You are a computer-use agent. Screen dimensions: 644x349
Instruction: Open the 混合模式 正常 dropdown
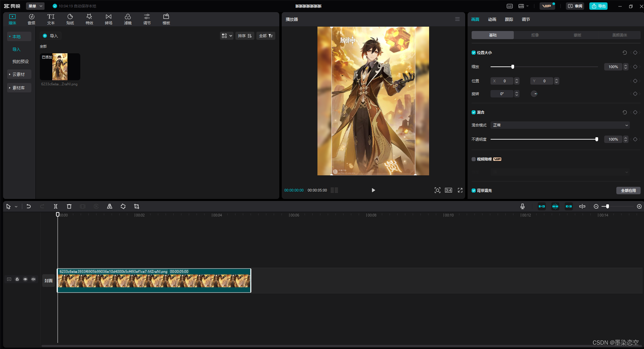tap(560, 125)
